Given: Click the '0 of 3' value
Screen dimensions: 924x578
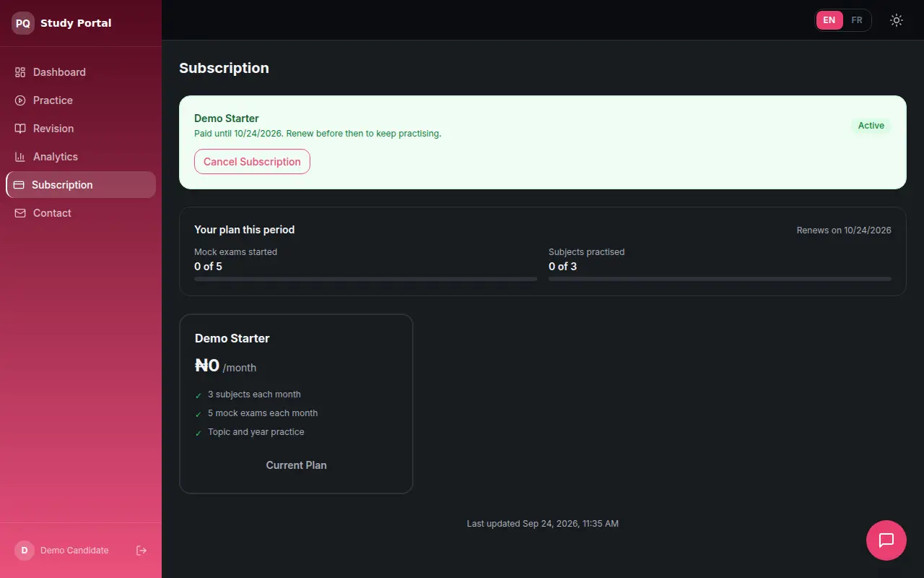Looking at the screenshot, I should pyautogui.click(x=562, y=267).
